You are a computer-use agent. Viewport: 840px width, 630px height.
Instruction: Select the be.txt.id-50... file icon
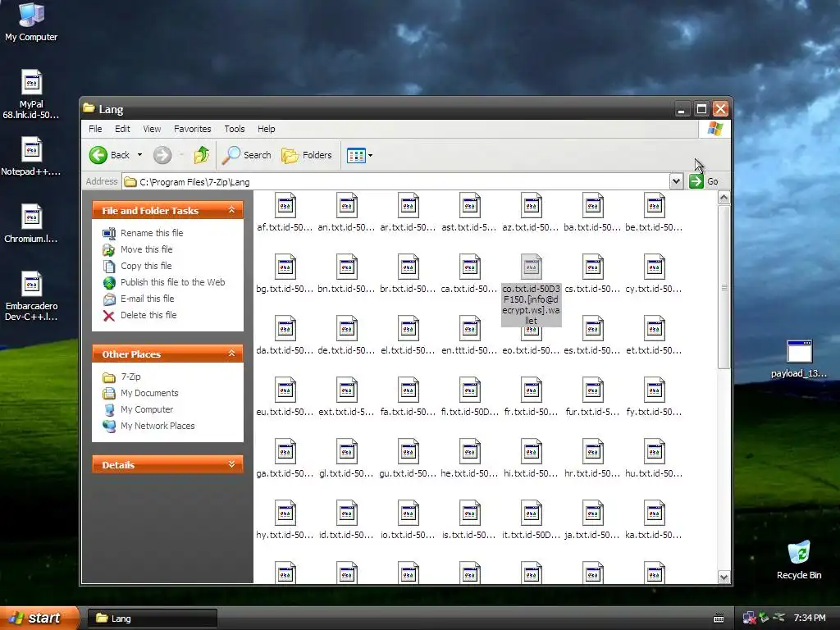tap(655, 206)
